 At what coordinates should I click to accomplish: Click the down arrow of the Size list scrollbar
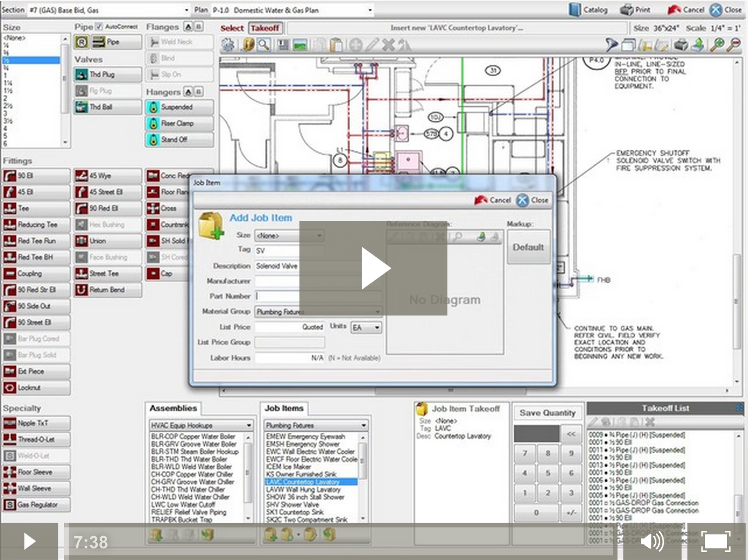(x=65, y=142)
